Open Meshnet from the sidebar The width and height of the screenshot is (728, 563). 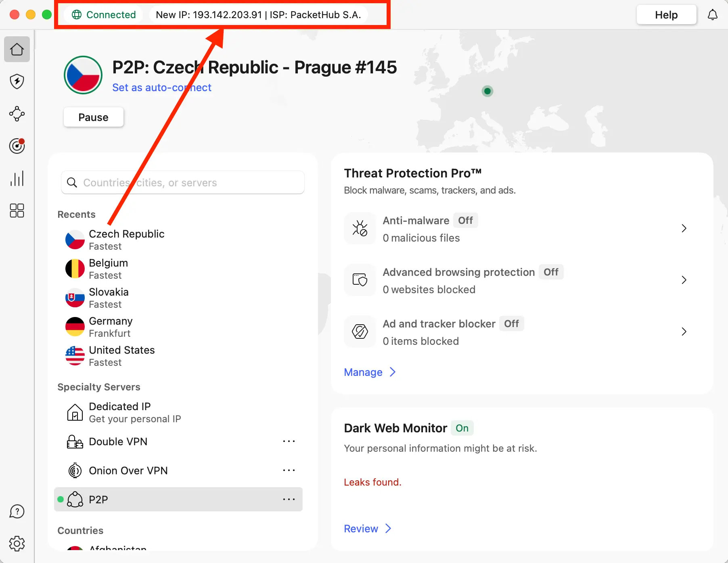(17, 114)
